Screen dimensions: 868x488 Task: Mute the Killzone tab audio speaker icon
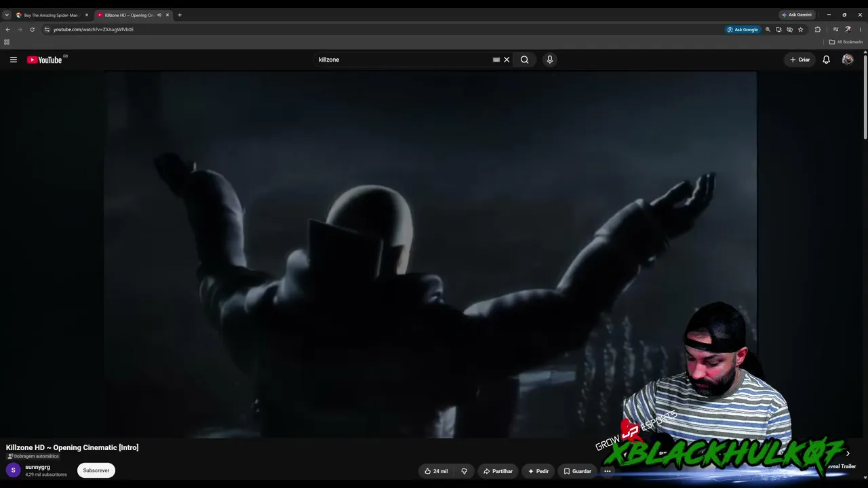159,15
